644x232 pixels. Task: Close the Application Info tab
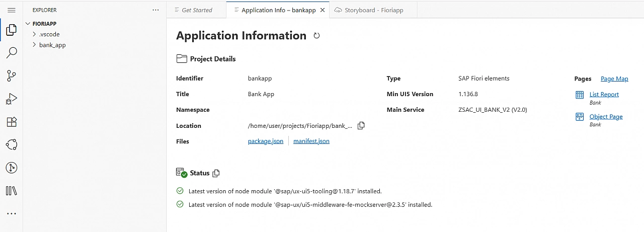(323, 10)
